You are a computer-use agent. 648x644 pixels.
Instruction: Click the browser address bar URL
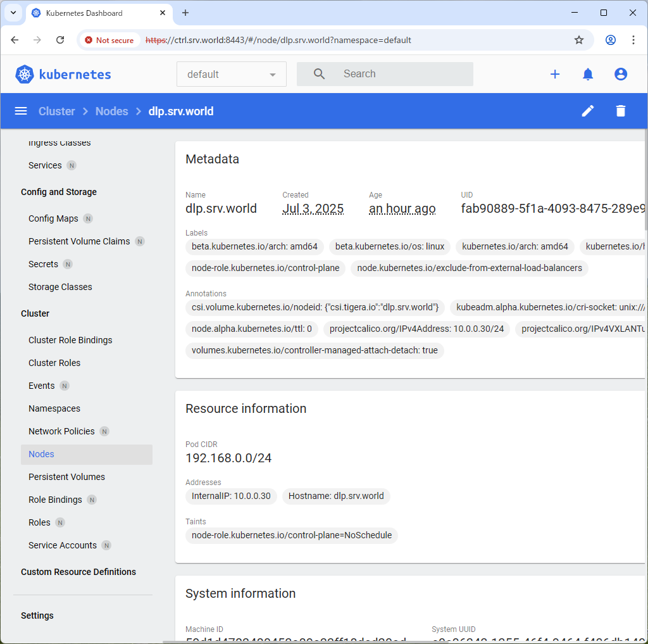tap(278, 40)
